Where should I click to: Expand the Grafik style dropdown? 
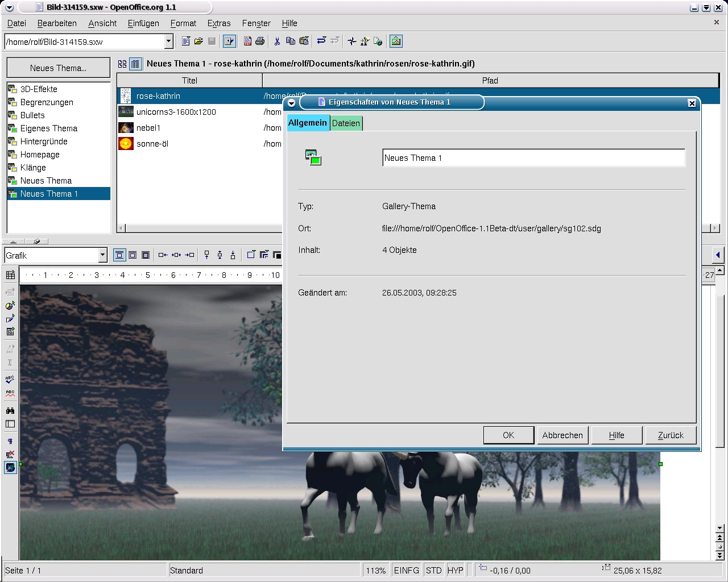pyautogui.click(x=102, y=255)
